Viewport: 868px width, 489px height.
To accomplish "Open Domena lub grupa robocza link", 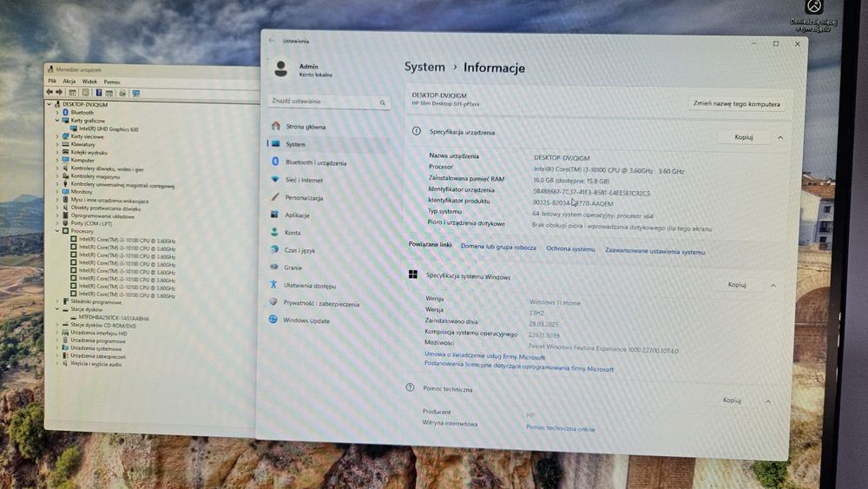I will click(498, 247).
